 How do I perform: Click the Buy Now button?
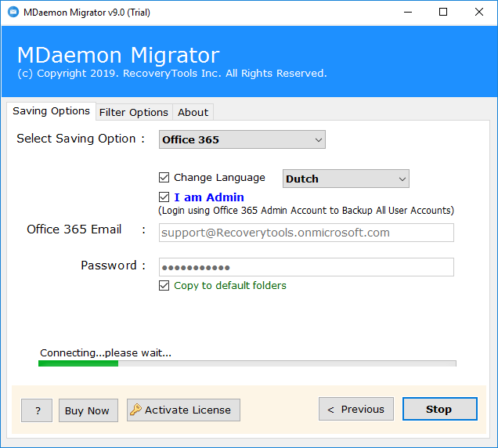click(88, 410)
